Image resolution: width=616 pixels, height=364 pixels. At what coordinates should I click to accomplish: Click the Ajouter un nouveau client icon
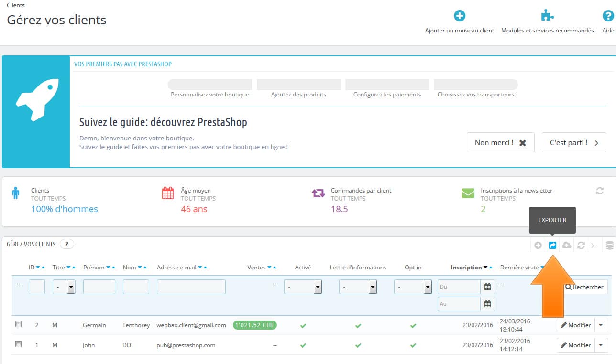pos(460,16)
